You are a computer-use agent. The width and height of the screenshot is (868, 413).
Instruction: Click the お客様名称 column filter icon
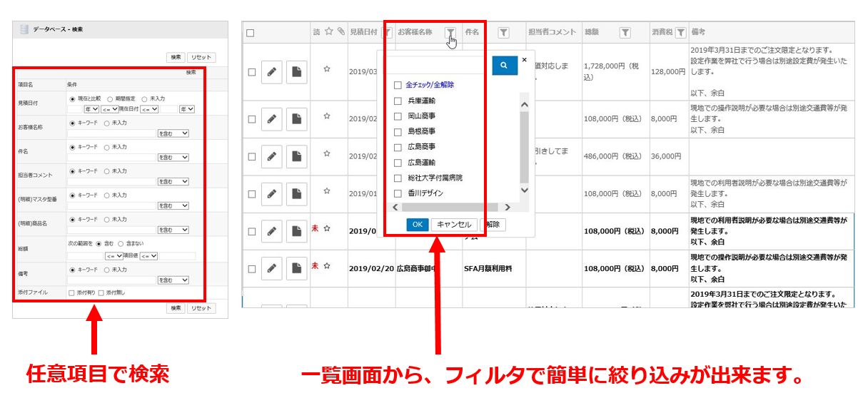point(450,32)
